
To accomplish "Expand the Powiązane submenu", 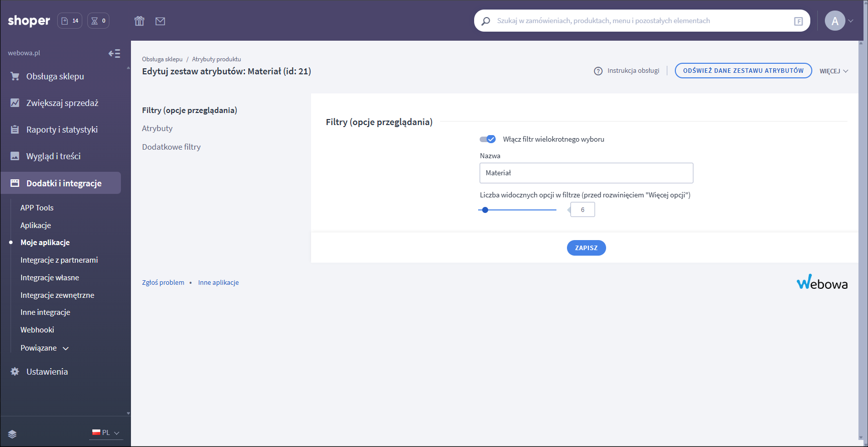I will point(45,348).
